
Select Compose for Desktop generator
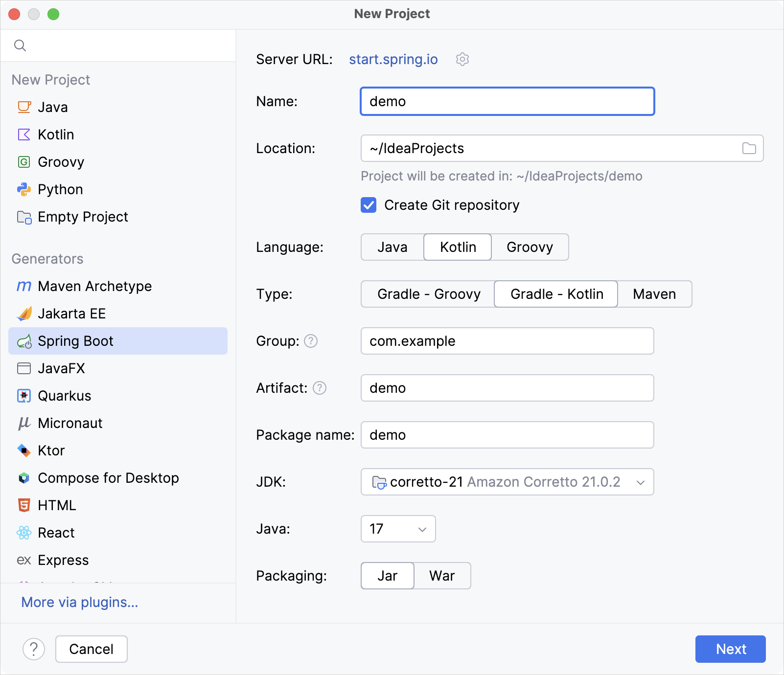118,478
